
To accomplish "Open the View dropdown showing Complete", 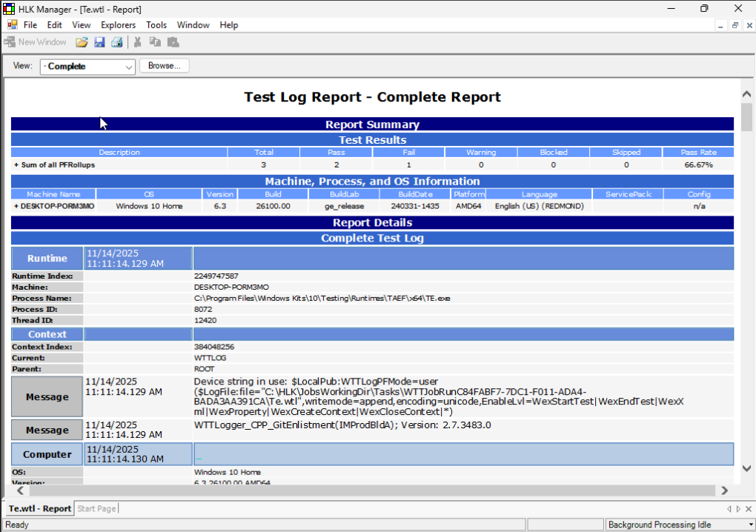I will (x=130, y=66).
